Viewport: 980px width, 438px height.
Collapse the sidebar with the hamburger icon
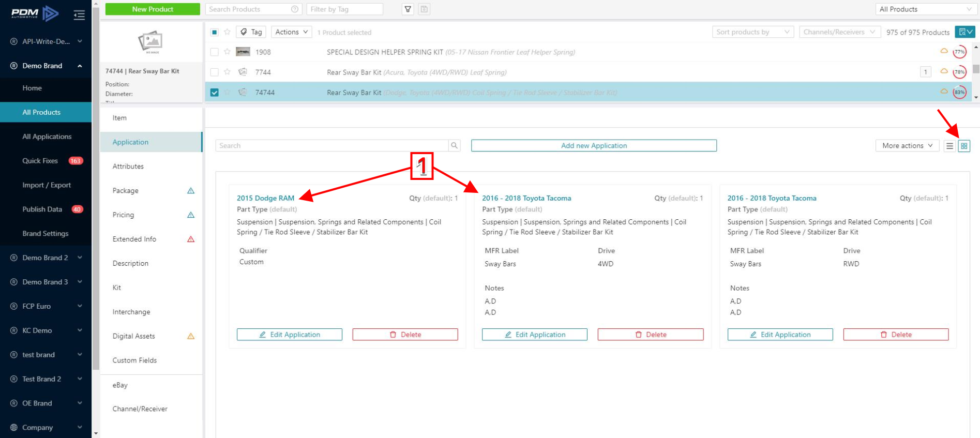(x=79, y=14)
